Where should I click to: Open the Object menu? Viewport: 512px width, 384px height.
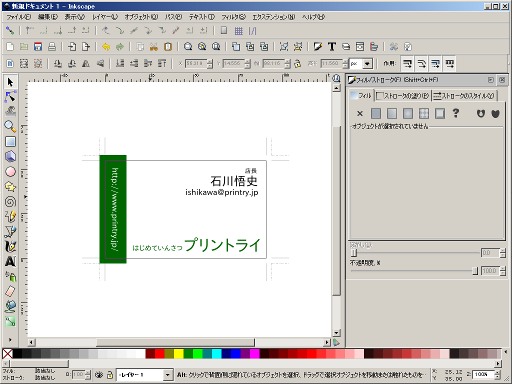pyautogui.click(x=141, y=17)
